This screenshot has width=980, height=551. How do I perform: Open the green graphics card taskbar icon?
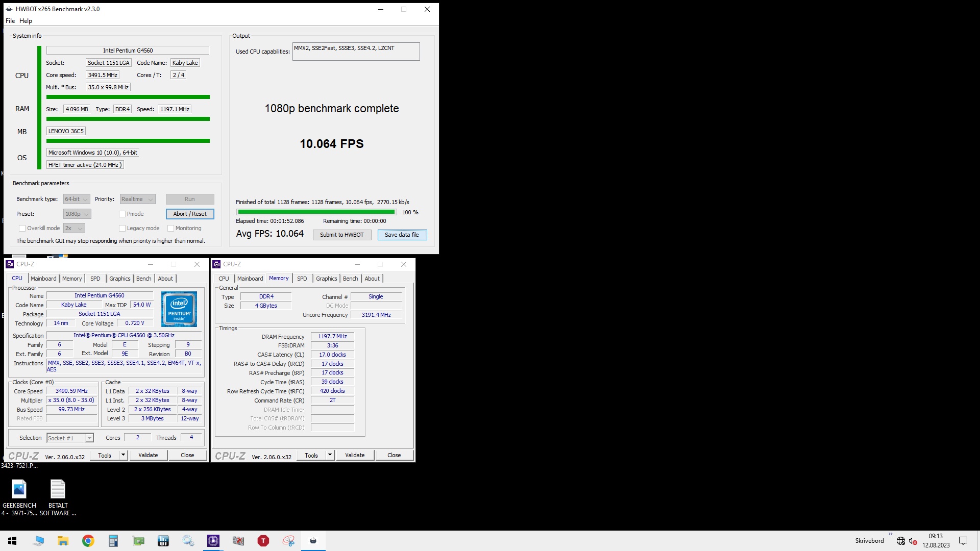tap(138, 541)
